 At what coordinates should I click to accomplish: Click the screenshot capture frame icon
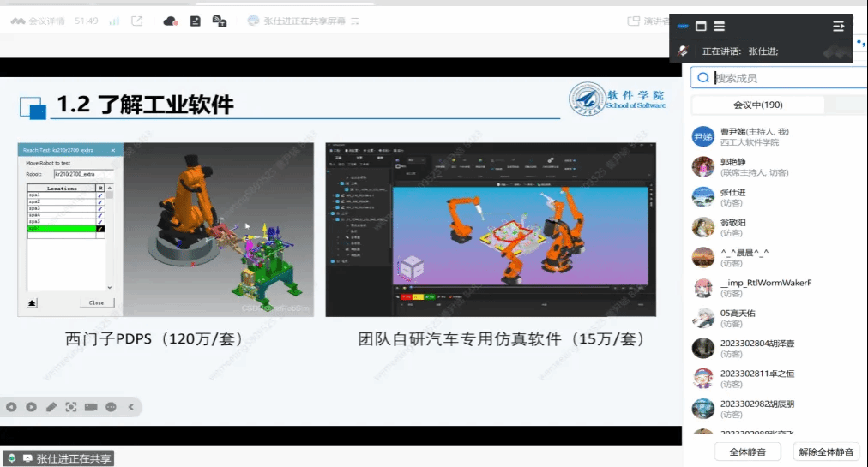[71, 407]
